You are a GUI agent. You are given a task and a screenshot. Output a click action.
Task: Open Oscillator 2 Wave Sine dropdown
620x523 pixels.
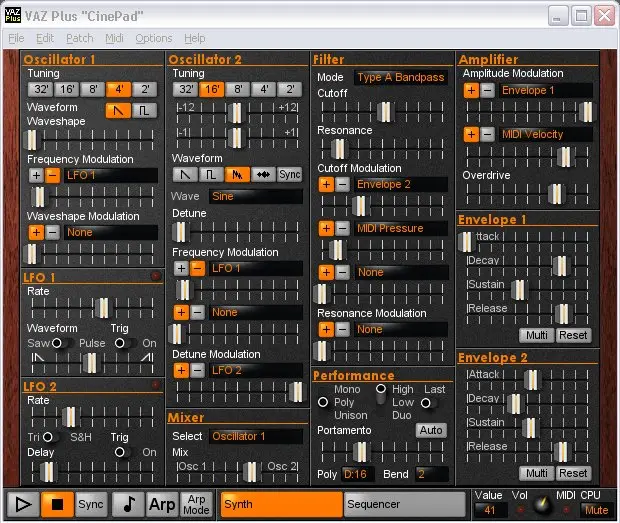256,196
